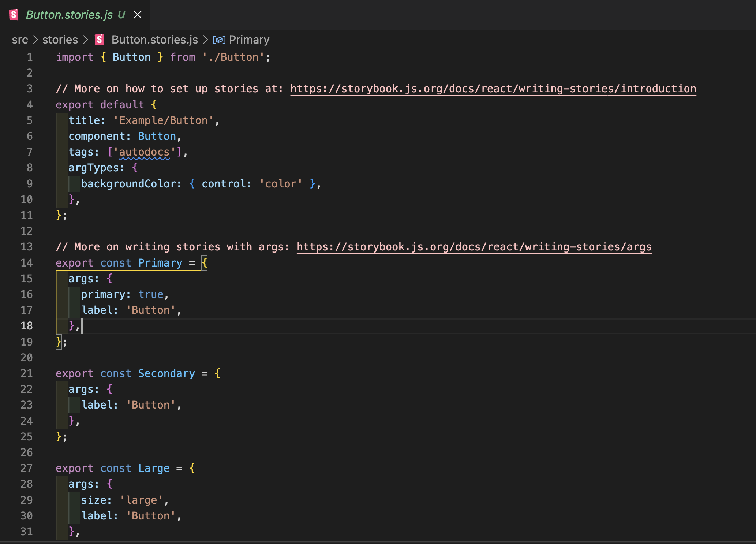Click the 'true' value on line 16
Image resolution: width=756 pixels, height=544 pixels.
coord(151,294)
